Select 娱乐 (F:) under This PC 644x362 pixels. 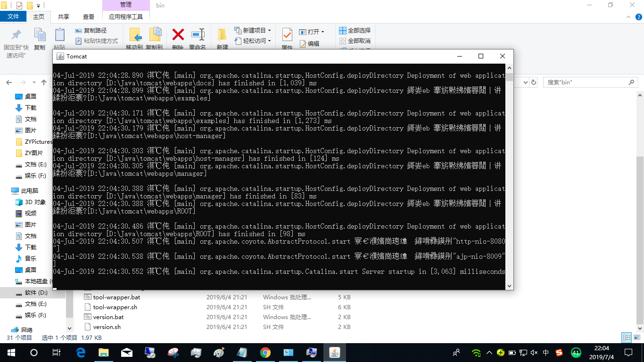tap(31, 315)
